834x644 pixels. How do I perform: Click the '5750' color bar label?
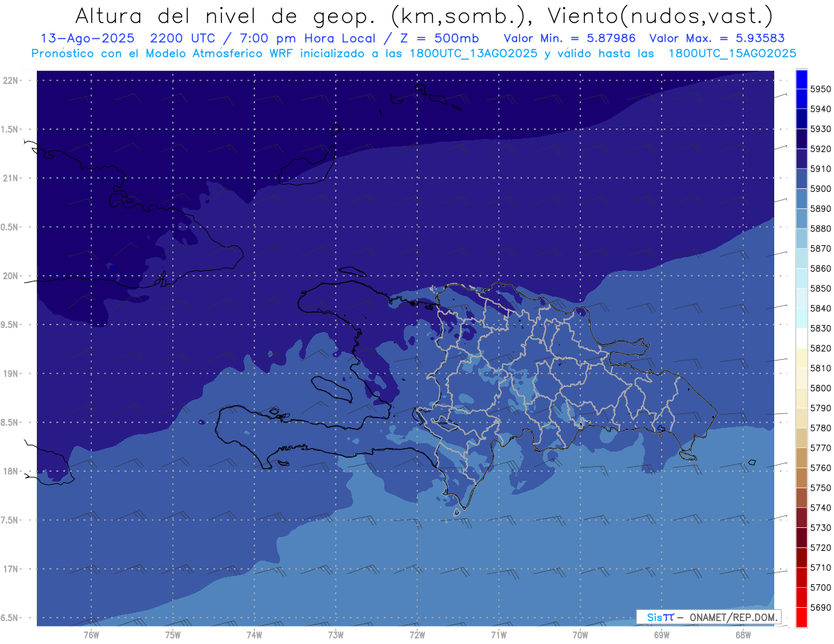[821, 488]
